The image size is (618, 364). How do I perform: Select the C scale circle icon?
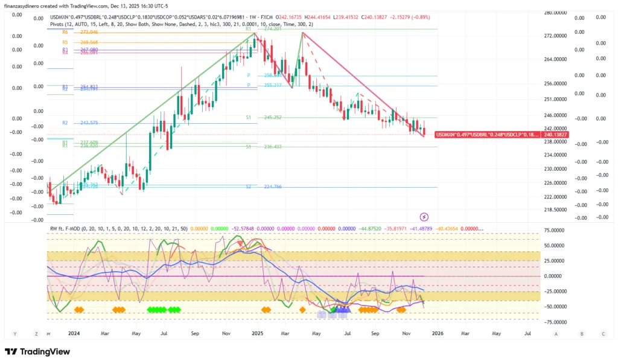tap(603, 333)
